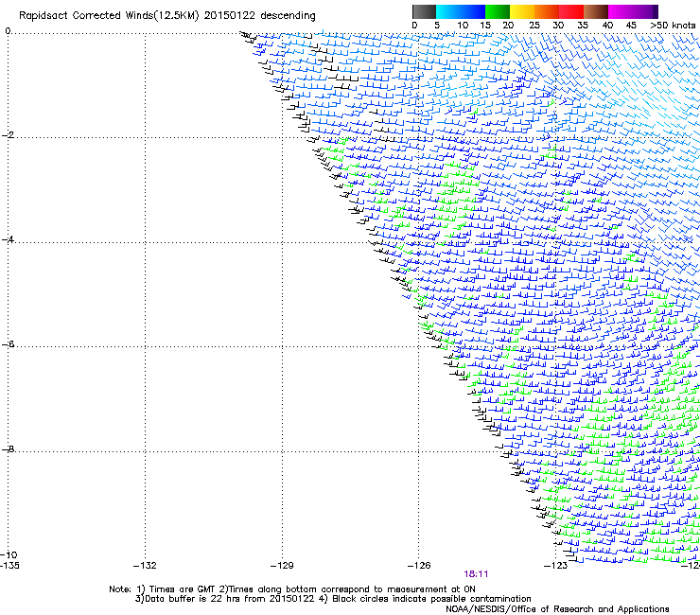Click the 'NOAA/NESDIS/Office of Research and Applications' credit
The width and height of the screenshot is (700, 615).
coord(557,609)
